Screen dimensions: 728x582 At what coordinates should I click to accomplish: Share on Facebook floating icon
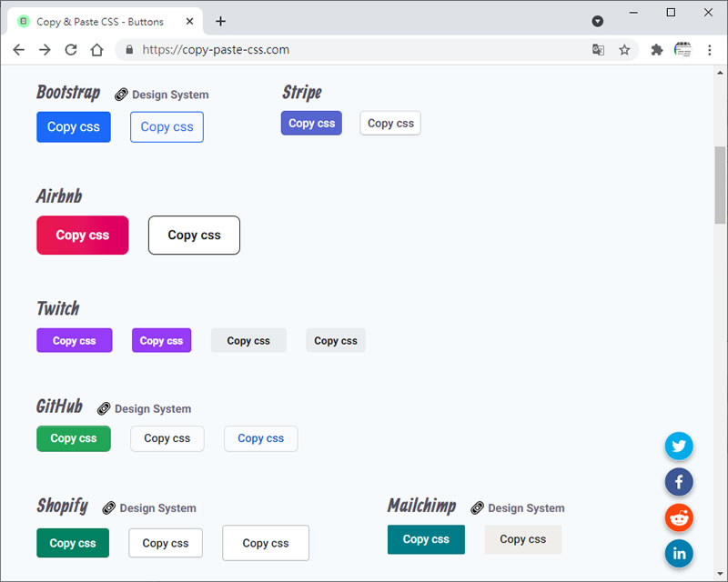pyautogui.click(x=679, y=482)
